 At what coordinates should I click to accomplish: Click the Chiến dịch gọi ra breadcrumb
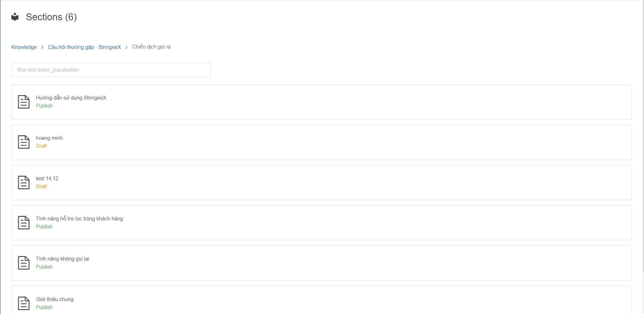tap(151, 47)
